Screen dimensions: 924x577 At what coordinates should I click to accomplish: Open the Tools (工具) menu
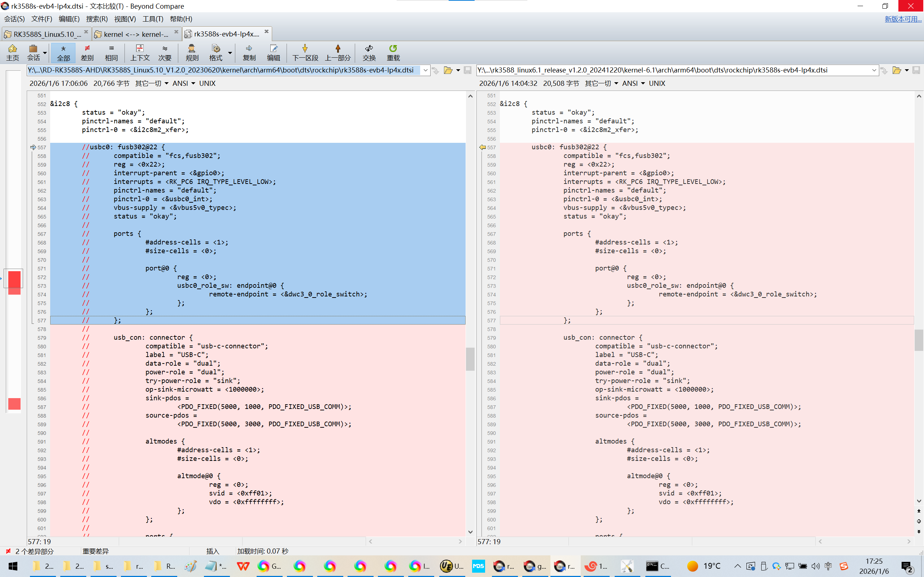point(153,19)
